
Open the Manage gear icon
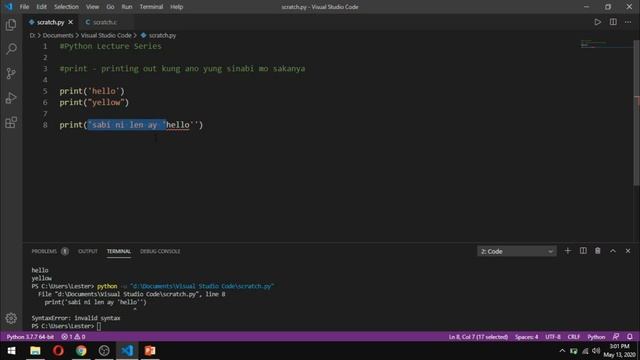pos(11,318)
